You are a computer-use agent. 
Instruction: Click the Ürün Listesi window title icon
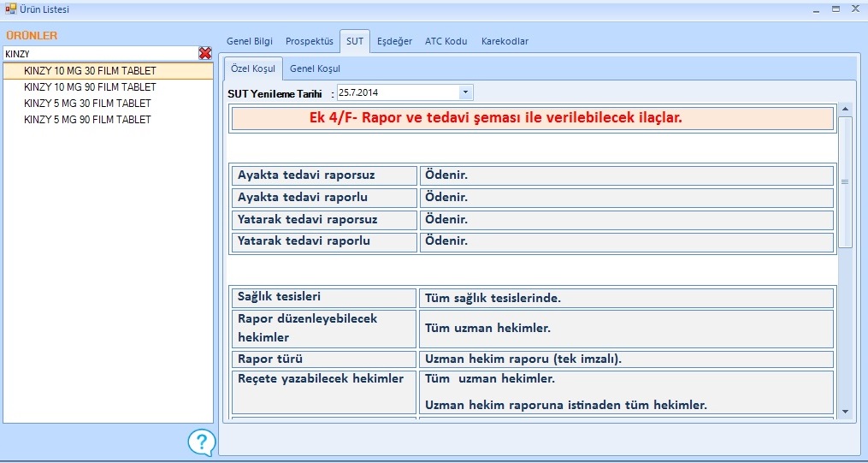click(x=10, y=9)
